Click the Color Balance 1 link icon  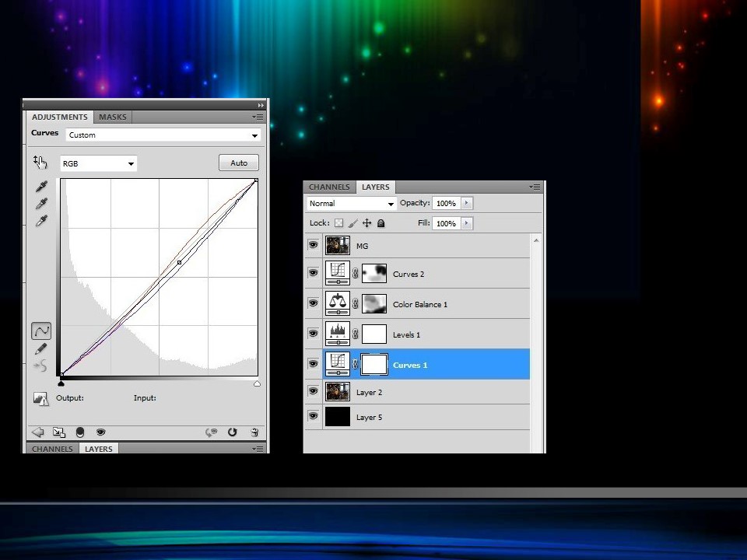[x=356, y=304]
